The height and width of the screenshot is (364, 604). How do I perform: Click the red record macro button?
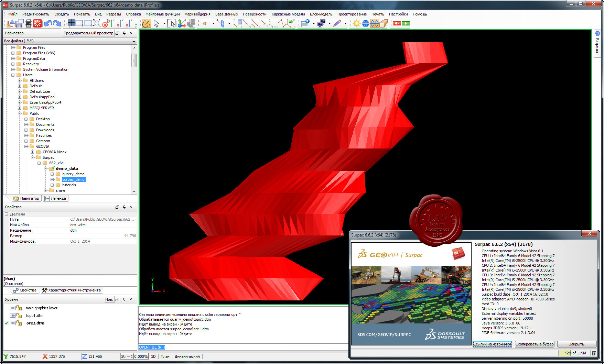397,23
